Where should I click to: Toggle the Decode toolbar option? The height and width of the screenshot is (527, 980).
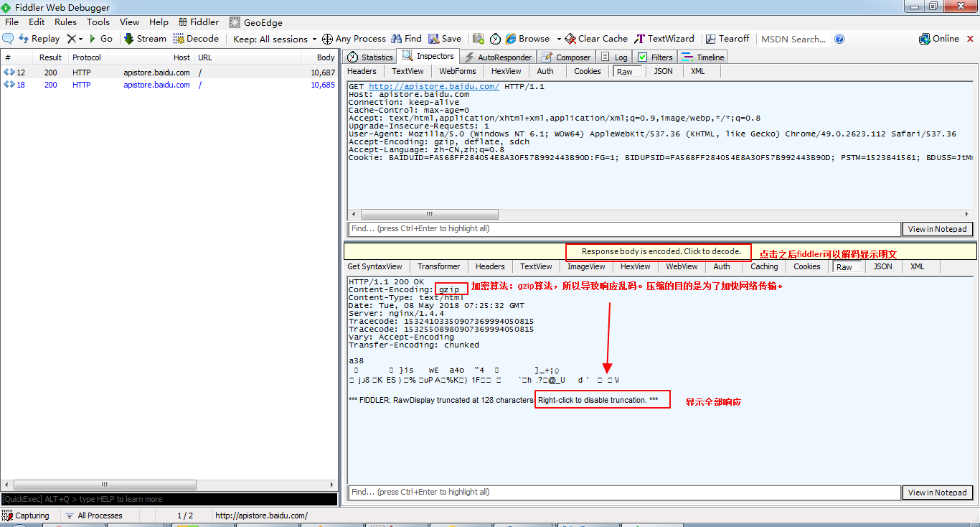click(196, 39)
